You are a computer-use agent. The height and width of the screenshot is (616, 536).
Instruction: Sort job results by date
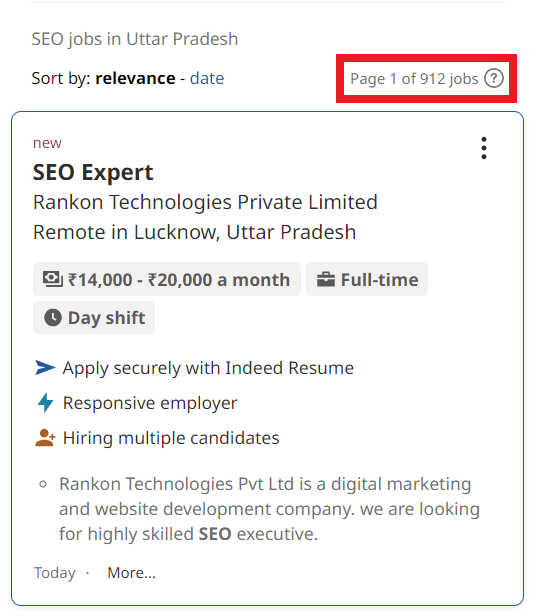(207, 78)
